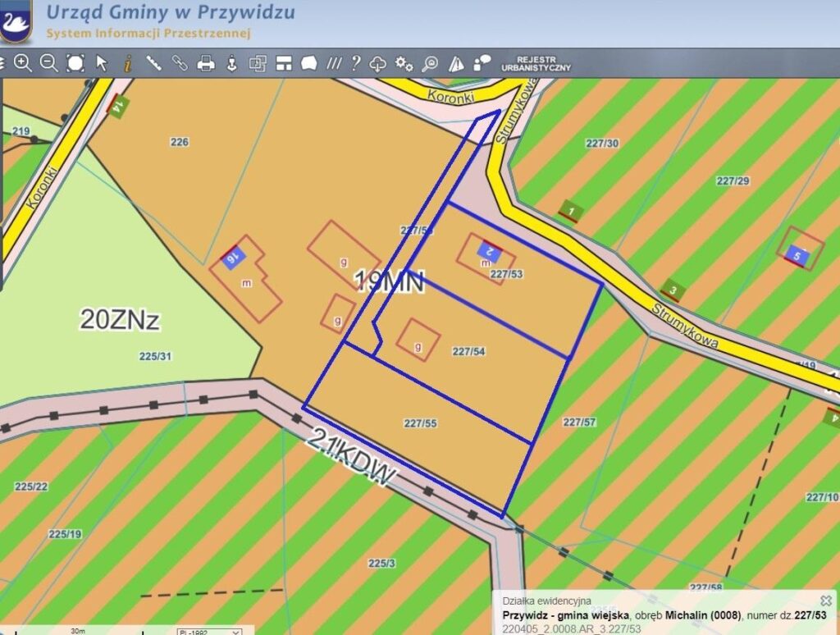The width and height of the screenshot is (840, 635).
Task: Click the zoom out magnifier tool
Action: pyautogui.click(x=48, y=63)
